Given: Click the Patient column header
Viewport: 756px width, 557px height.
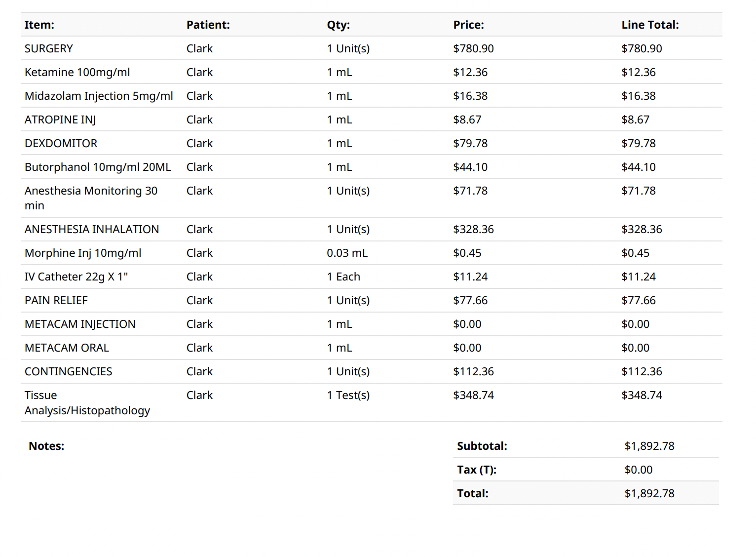Looking at the screenshot, I should tap(208, 25).
